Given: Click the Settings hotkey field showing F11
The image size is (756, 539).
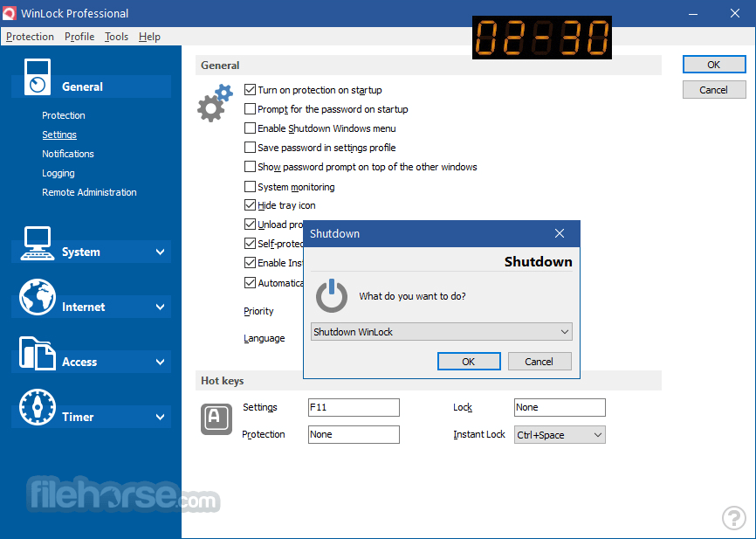Looking at the screenshot, I should [x=354, y=407].
